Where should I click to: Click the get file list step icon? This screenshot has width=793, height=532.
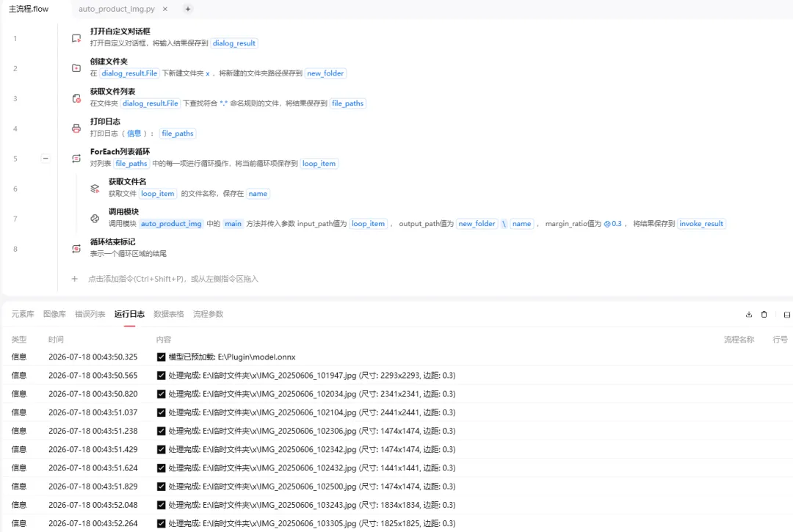(x=76, y=98)
